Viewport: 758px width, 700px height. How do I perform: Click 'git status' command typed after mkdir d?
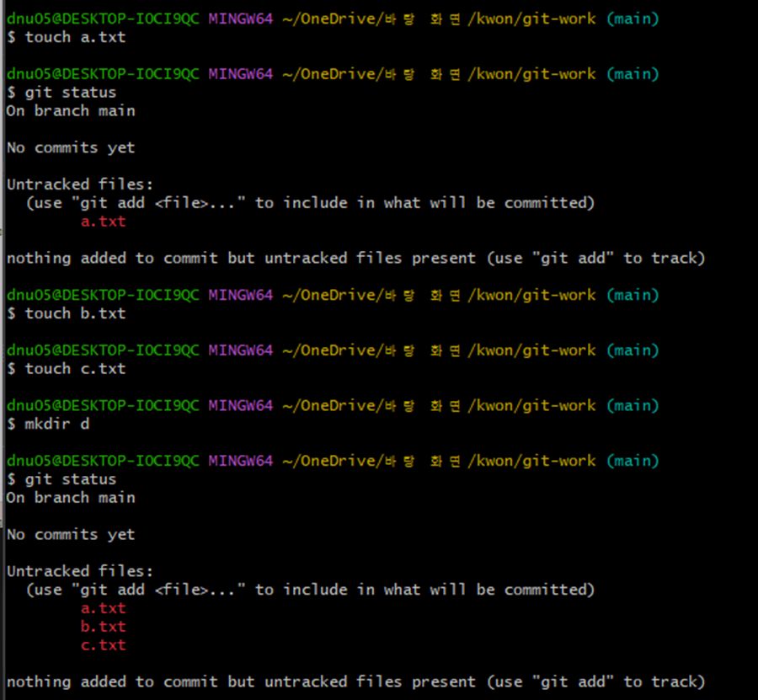[x=61, y=479]
